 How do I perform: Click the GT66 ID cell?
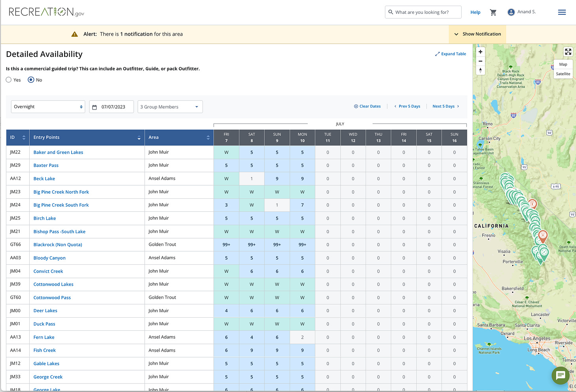point(17,245)
